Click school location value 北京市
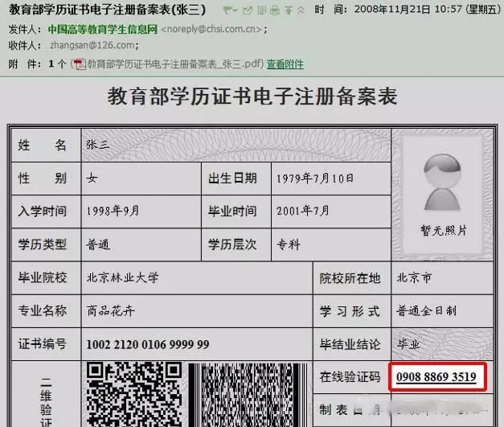The height and width of the screenshot is (427, 504). coord(414,277)
